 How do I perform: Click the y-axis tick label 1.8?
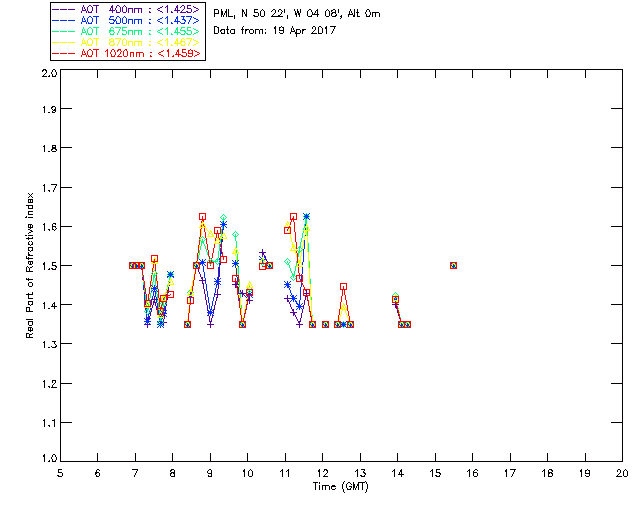coord(49,148)
